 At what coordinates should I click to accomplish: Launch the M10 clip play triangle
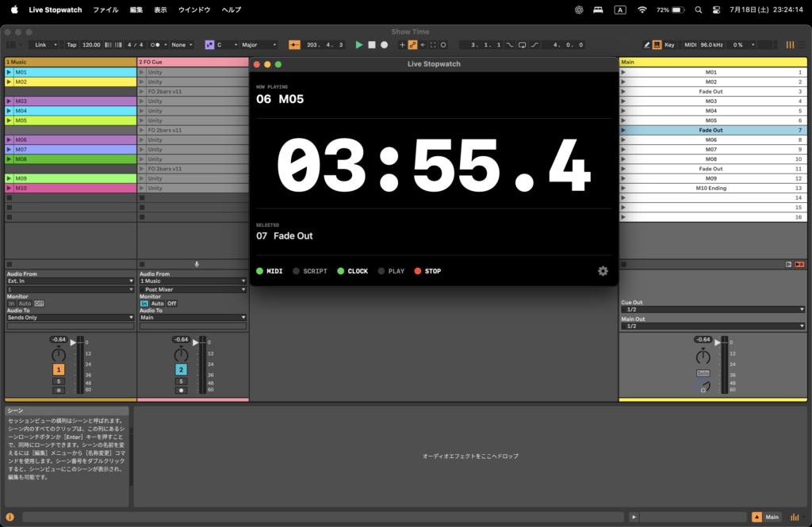(x=9, y=188)
